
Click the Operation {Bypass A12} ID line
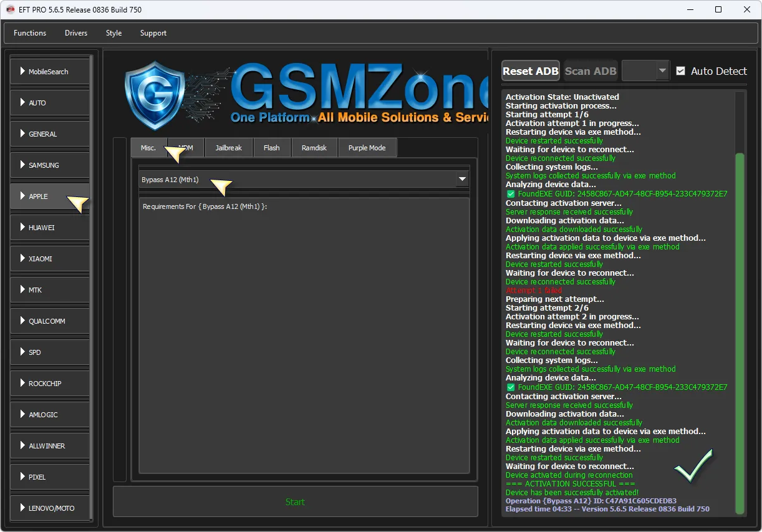[x=591, y=501]
